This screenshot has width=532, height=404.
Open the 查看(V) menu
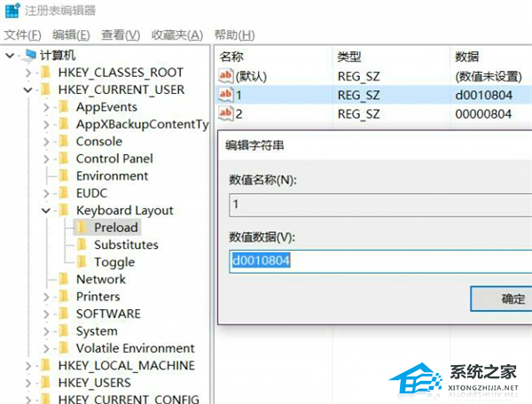pyautogui.click(x=121, y=35)
